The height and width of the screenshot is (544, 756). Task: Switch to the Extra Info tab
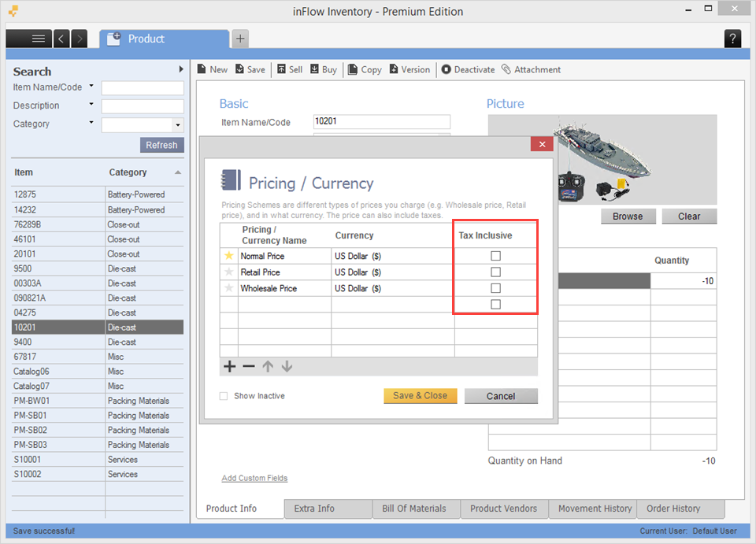[328, 509]
